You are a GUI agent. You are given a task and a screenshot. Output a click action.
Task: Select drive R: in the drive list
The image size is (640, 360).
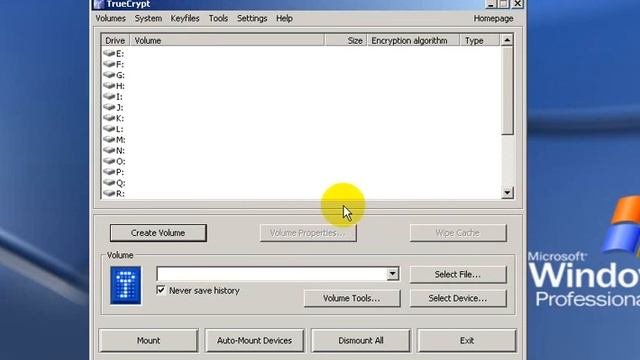point(114,193)
